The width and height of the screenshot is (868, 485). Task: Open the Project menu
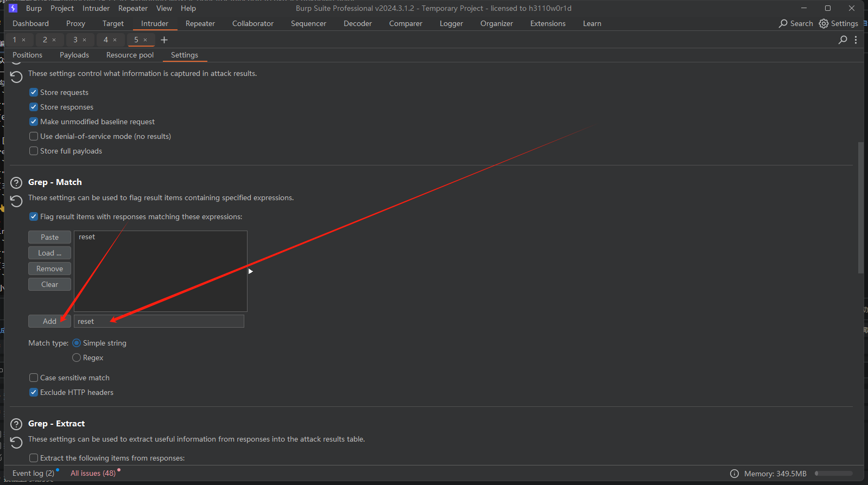click(62, 8)
